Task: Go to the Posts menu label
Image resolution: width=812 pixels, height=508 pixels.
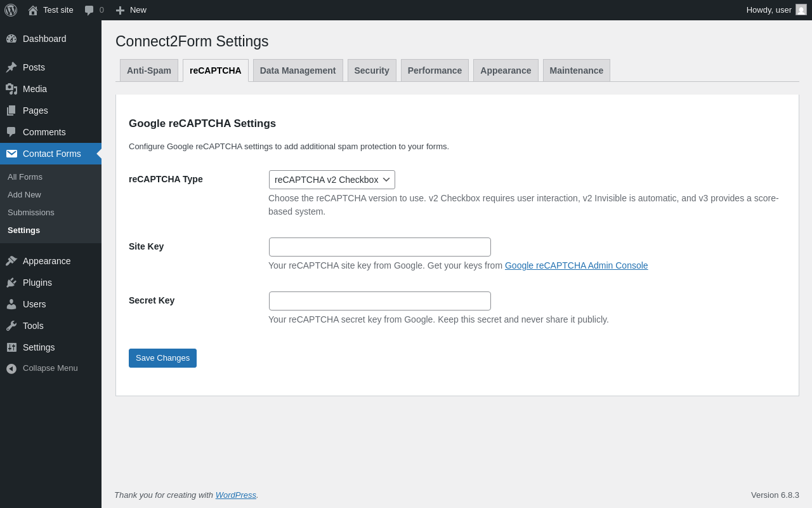Action: click(34, 67)
